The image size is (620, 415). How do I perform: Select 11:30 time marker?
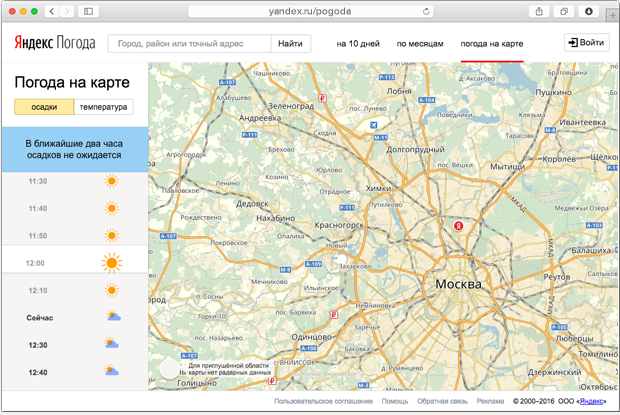(x=38, y=181)
